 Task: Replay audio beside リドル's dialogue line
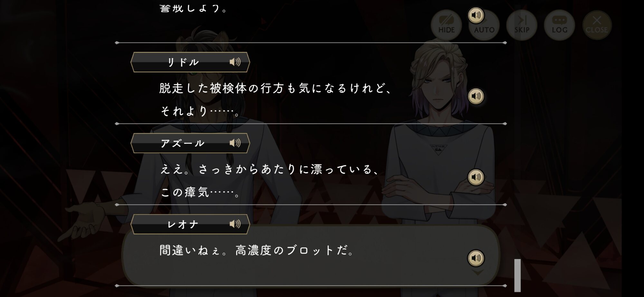(476, 96)
